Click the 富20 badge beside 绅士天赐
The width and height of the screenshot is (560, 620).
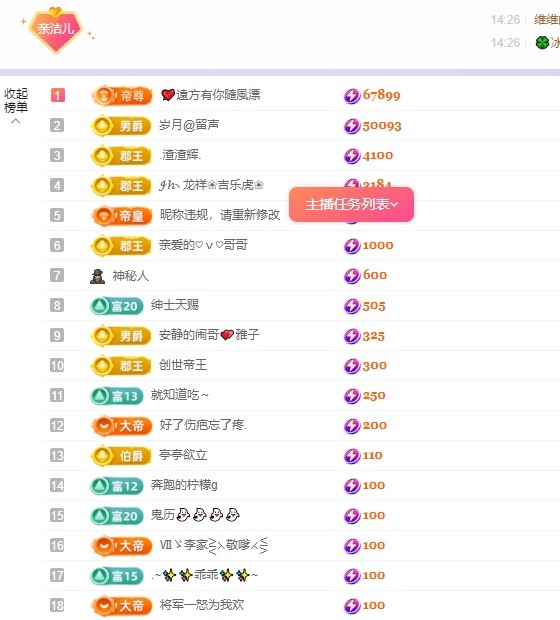coord(117,306)
